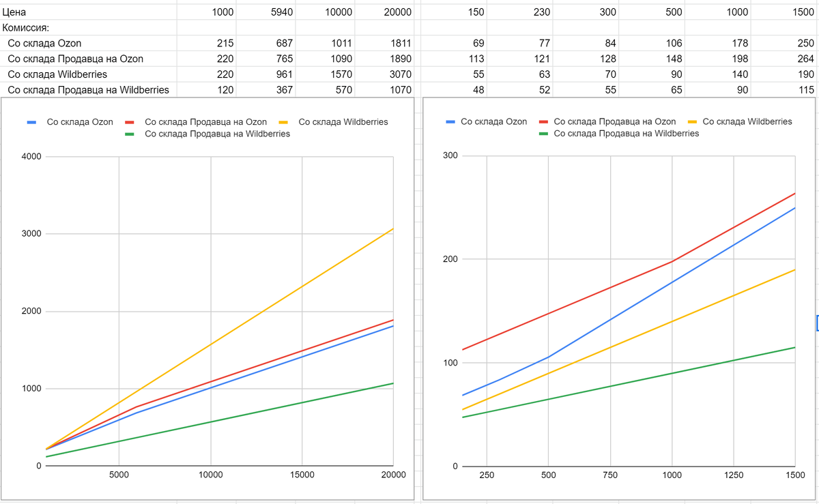Viewport: 819px width, 504px height.
Task: Select the cell with value 1811
Action: pyautogui.click(x=385, y=44)
